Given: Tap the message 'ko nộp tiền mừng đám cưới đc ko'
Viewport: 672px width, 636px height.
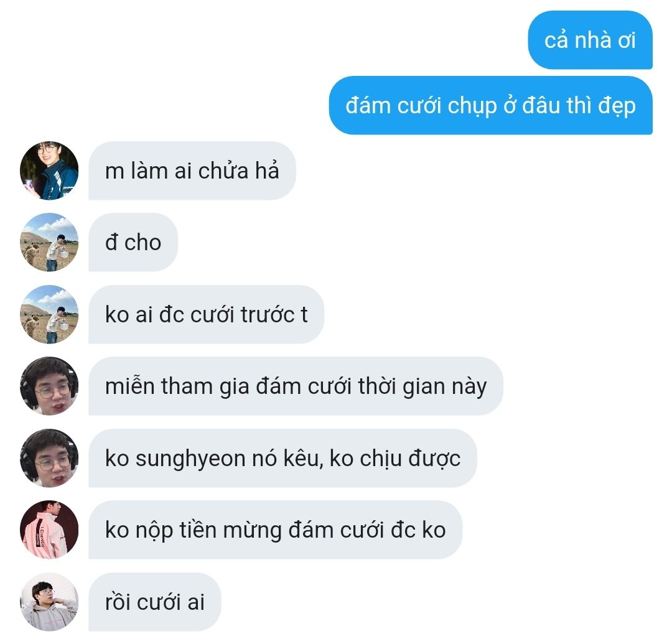Looking at the screenshot, I should tap(275, 530).
